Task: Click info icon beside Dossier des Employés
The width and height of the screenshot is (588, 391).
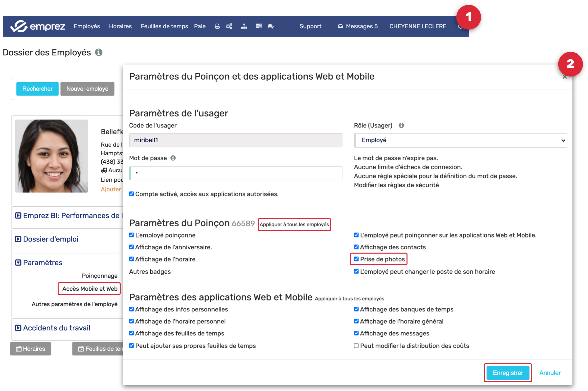Action: 99,52
